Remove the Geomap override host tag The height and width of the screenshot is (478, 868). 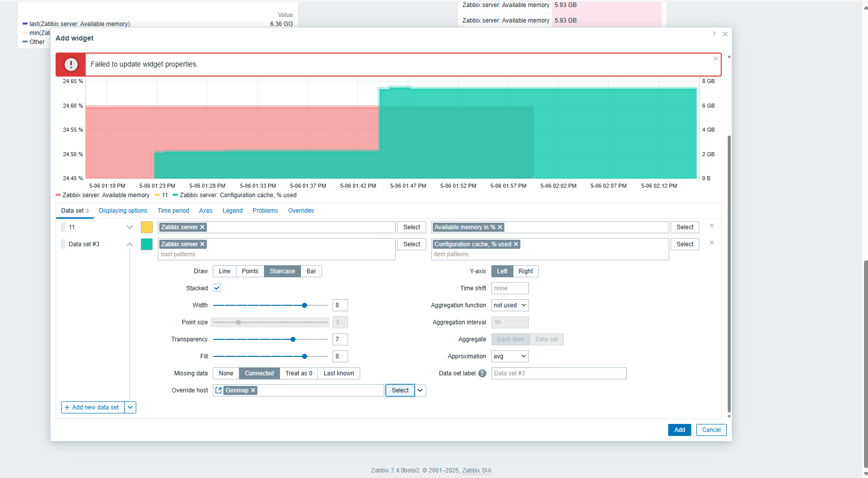[253, 390]
